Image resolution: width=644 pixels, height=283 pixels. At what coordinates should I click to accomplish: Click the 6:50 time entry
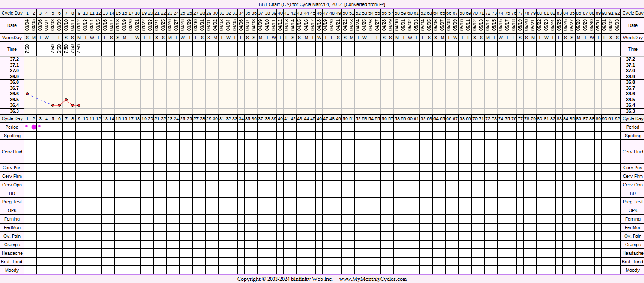[x=59, y=49]
